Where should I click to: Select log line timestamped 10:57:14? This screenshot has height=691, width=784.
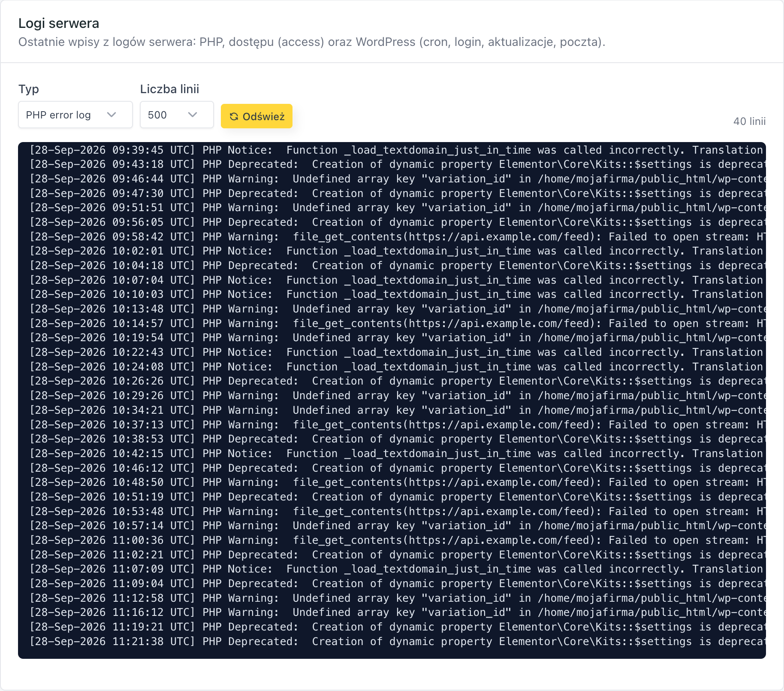click(398, 526)
